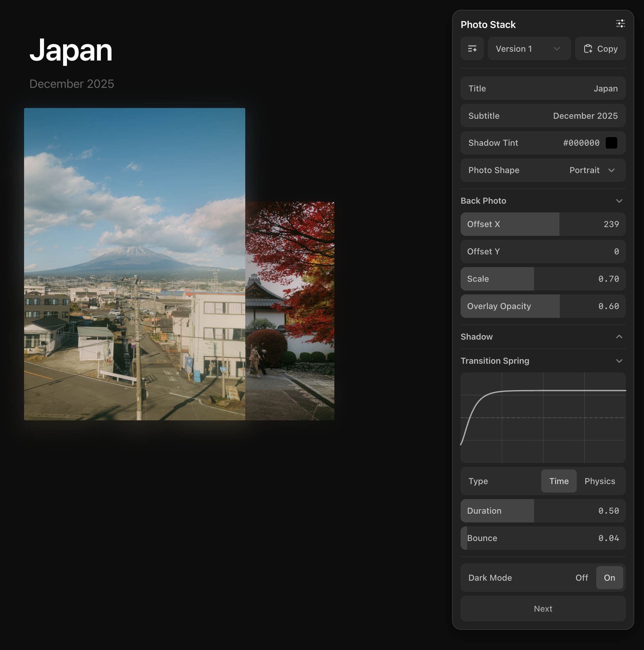644x650 pixels.
Task: Turn Dark Mode Off
Action: tap(582, 578)
